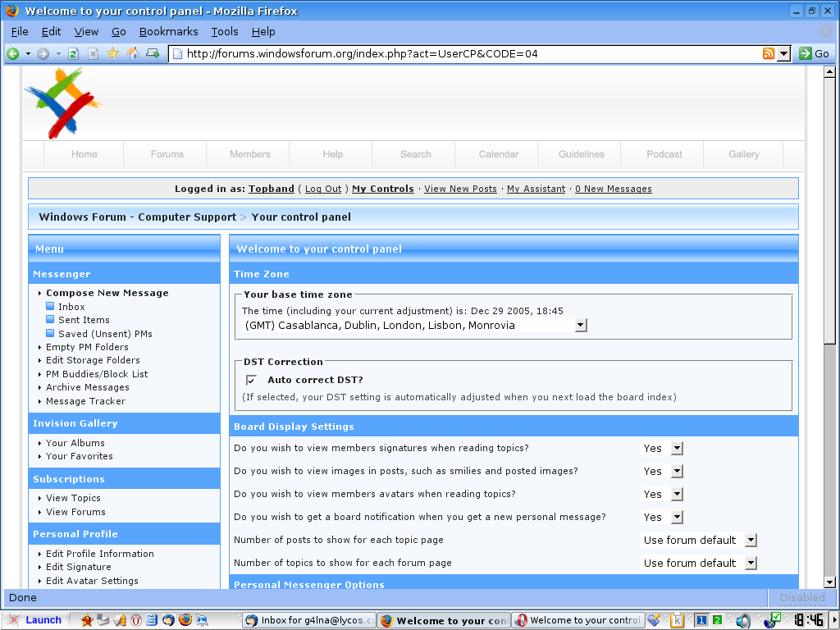This screenshot has height=630, width=840.
Task: Open the Inbox folder link
Action: [72, 307]
